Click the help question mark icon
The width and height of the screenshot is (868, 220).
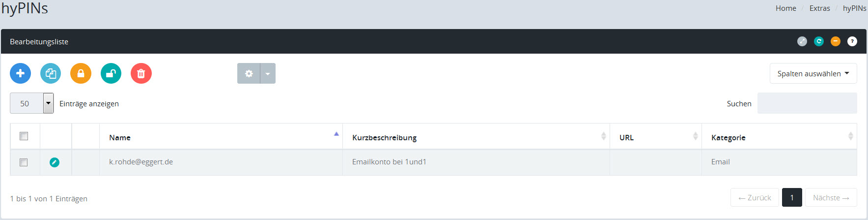click(x=852, y=41)
